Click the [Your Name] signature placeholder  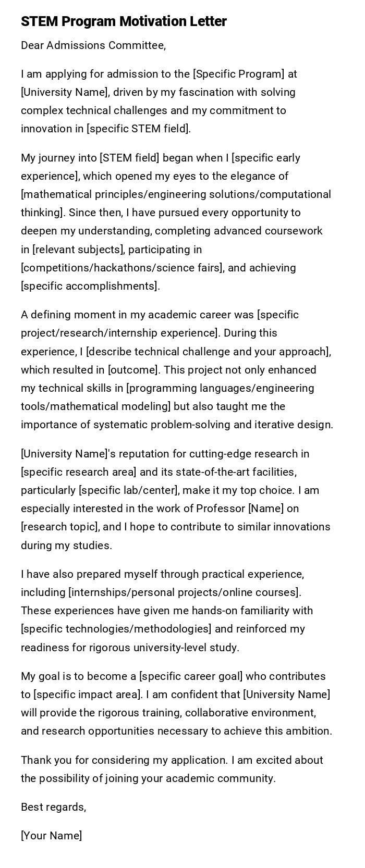(x=51, y=836)
